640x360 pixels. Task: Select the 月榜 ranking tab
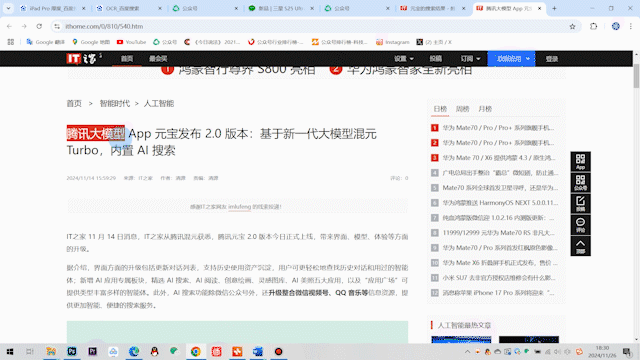click(x=485, y=109)
